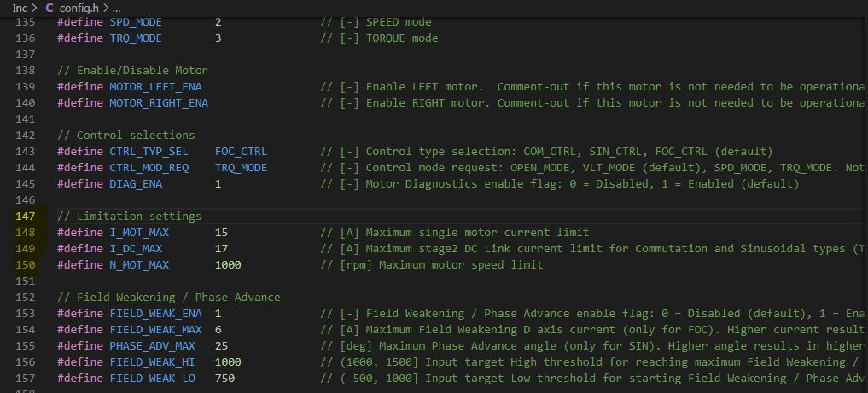
Task: Open the config.h breadcrumb item
Action: 83,8
